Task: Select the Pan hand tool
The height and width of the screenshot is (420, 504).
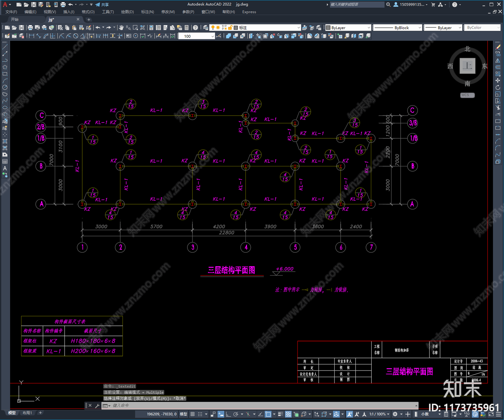Action: [121, 28]
